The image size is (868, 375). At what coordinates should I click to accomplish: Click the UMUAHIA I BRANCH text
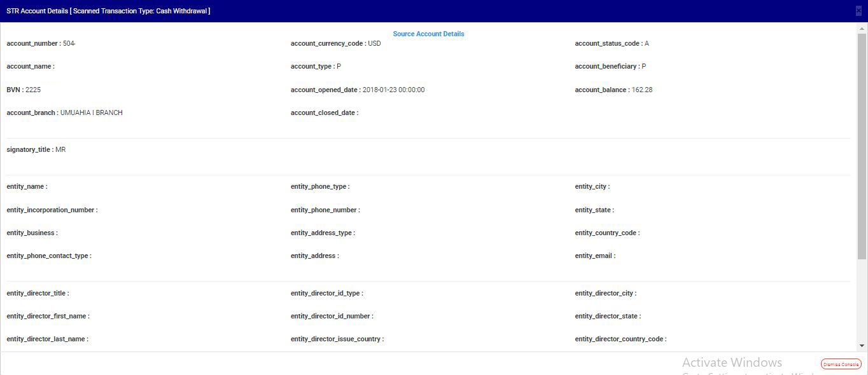[x=91, y=113]
